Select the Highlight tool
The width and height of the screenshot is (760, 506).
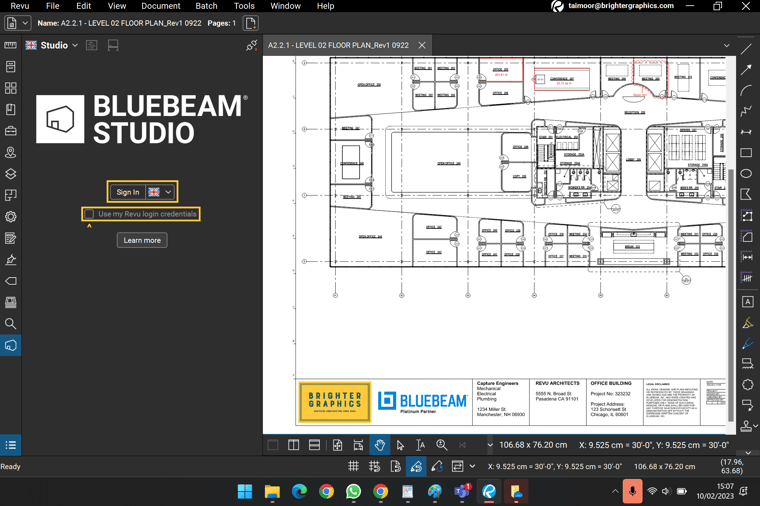coord(747,322)
